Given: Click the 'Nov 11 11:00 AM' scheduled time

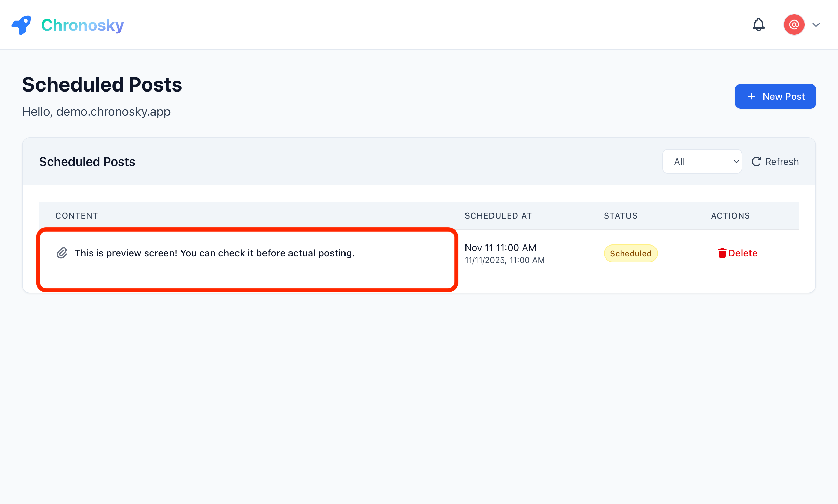Looking at the screenshot, I should [x=500, y=248].
